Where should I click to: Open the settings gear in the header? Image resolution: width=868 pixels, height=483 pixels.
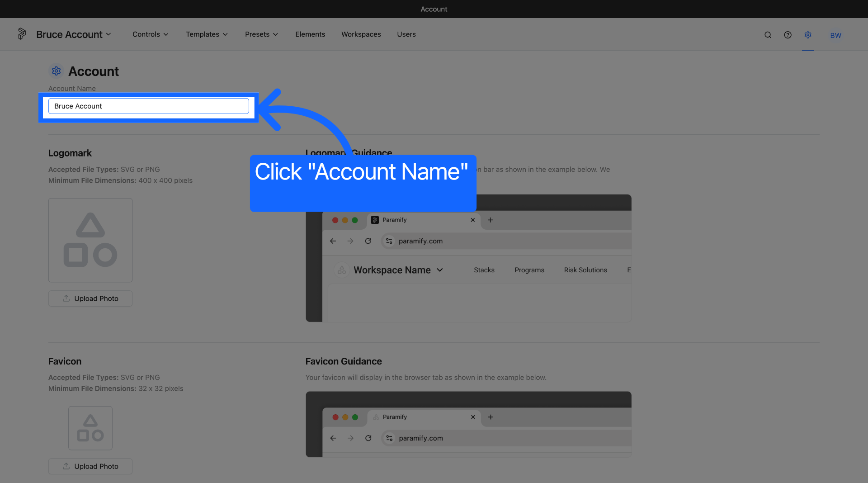[808, 35]
